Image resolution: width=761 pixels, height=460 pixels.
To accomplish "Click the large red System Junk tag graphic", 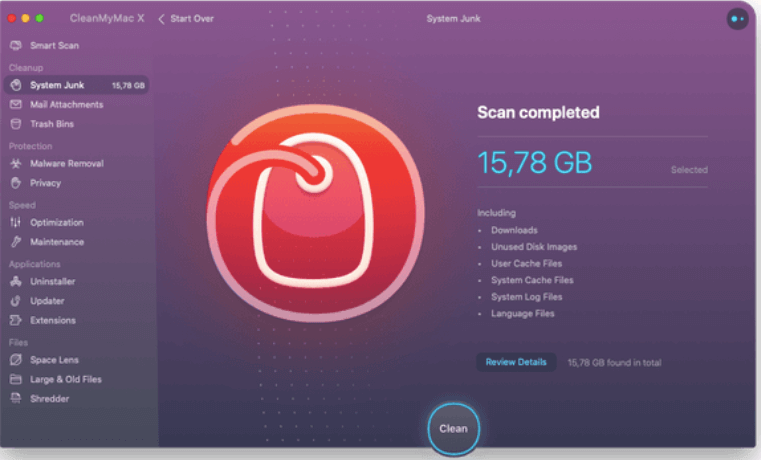I will (x=315, y=214).
